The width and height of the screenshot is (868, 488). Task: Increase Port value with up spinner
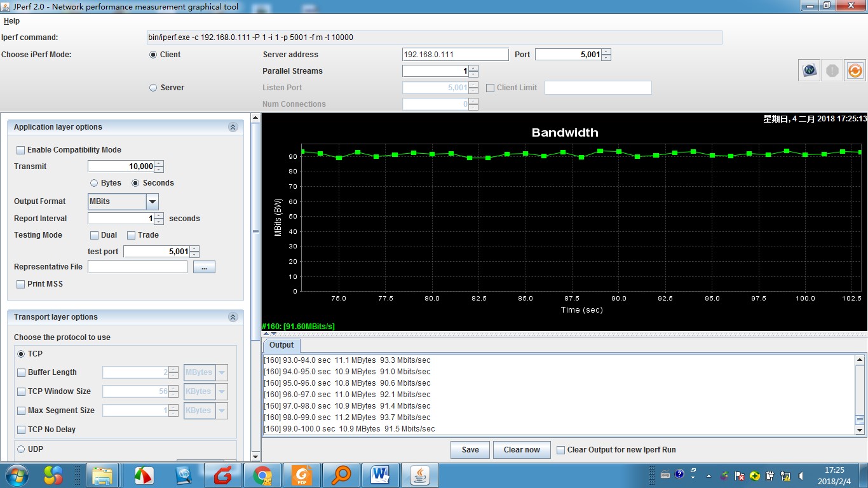pos(606,51)
